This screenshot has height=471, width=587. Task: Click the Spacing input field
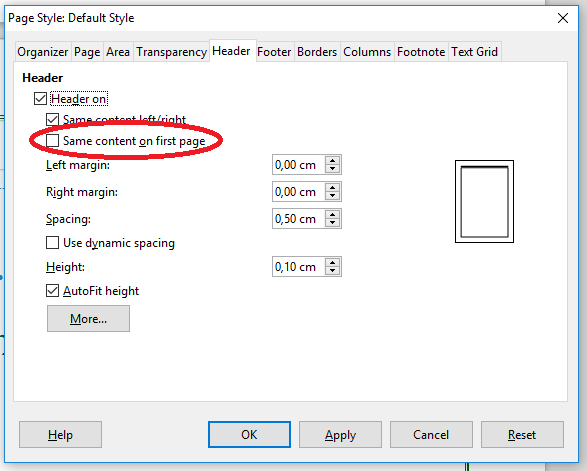(299, 219)
